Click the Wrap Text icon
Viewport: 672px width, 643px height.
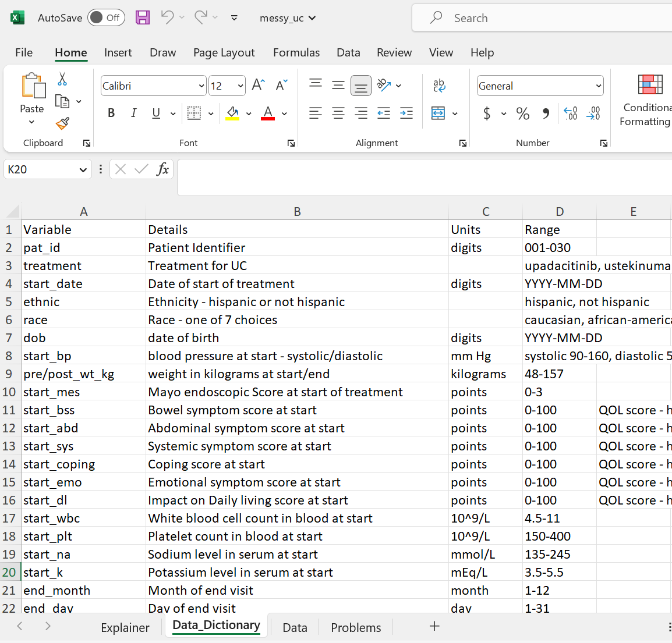[440, 86]
